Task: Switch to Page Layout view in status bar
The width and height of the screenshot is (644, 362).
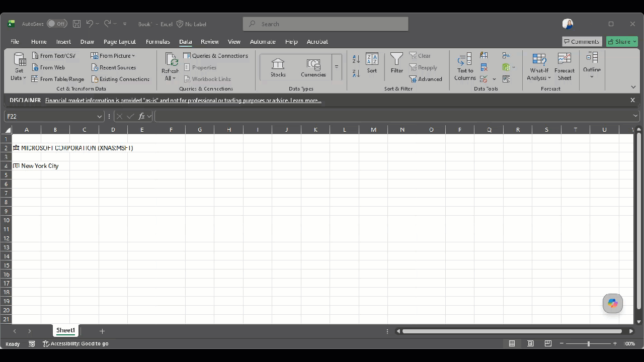Action: [530, 343]
